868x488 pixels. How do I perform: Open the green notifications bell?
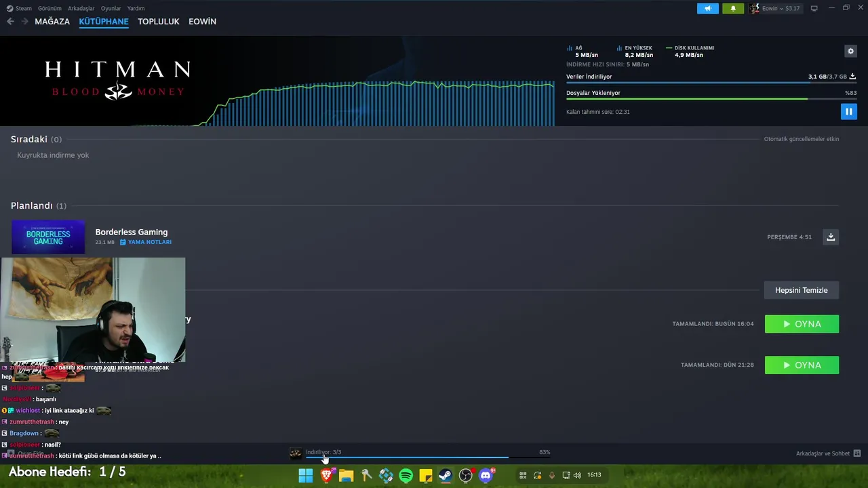pyautogui.click(x=733, y=8)
